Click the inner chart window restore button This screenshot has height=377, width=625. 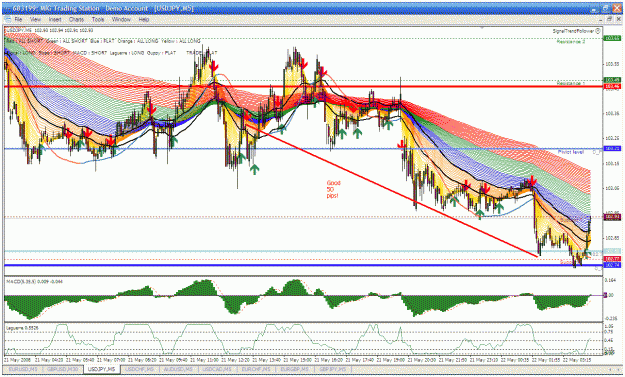(x=609, y=19)
